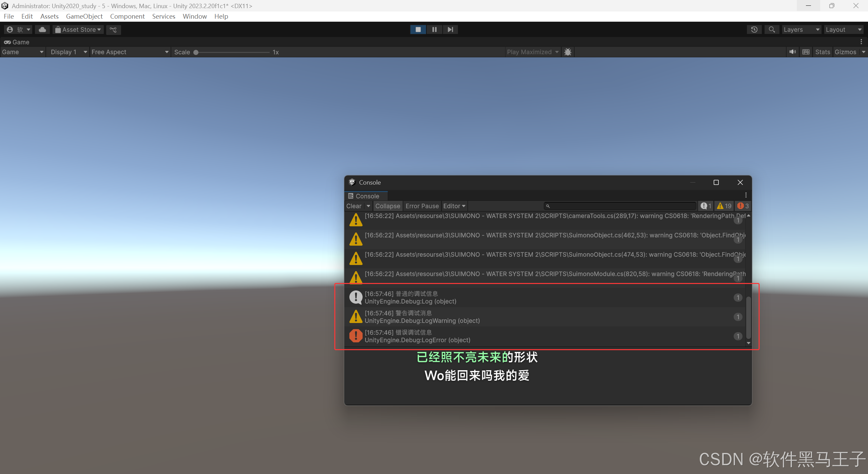Open the Layers dropdown
Image resolution: width=868 pixels, height=474 pixels.
pos(802,30)
